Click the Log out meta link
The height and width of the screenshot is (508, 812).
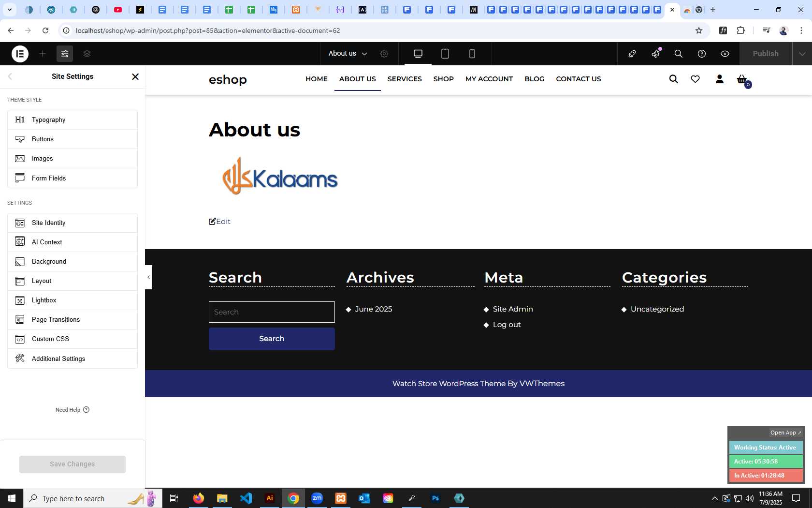pyautogui.click(x=507, y=325)
